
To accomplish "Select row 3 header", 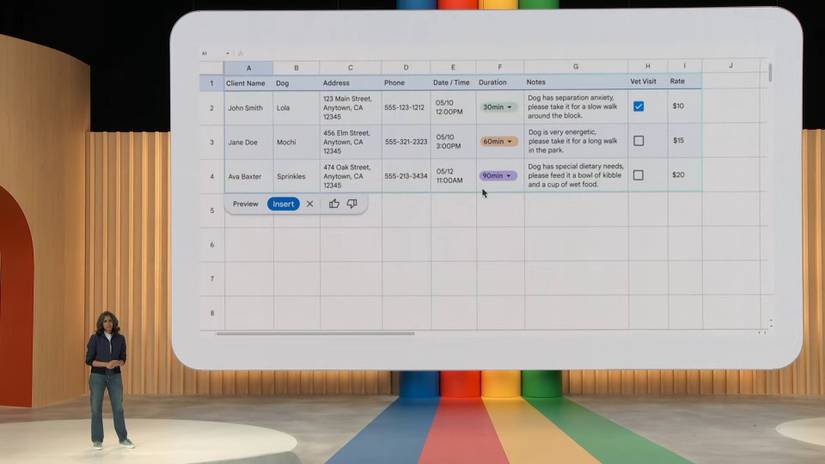I will (x=212, y=142).
